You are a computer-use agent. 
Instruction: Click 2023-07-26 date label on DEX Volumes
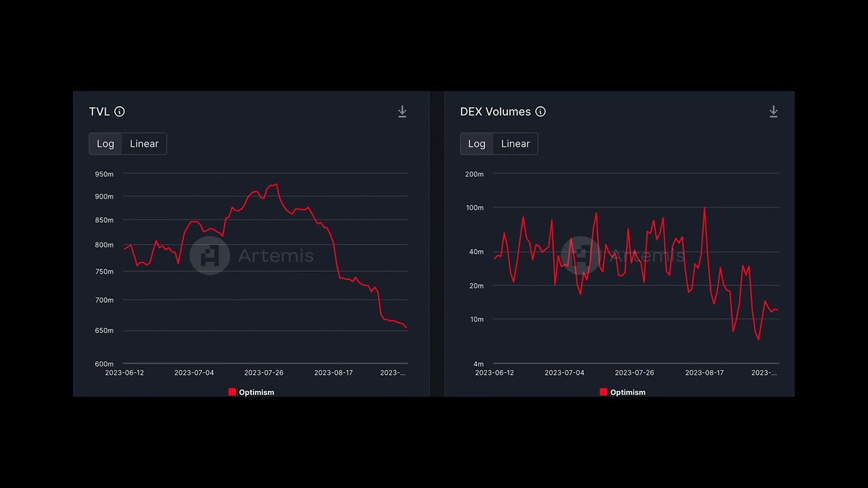pos(635,373)
